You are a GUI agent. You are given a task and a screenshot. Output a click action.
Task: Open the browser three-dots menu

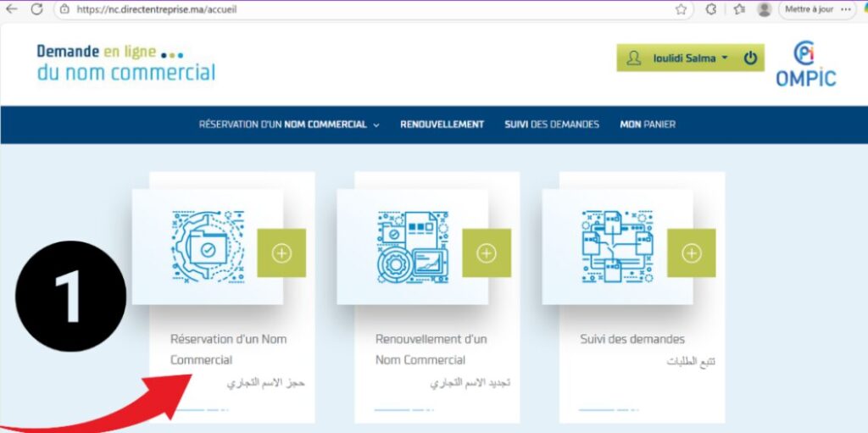[845, 9]
